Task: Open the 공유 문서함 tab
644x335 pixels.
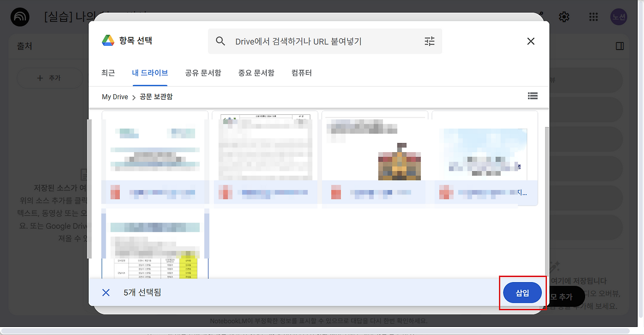Action: click(203, 73)
